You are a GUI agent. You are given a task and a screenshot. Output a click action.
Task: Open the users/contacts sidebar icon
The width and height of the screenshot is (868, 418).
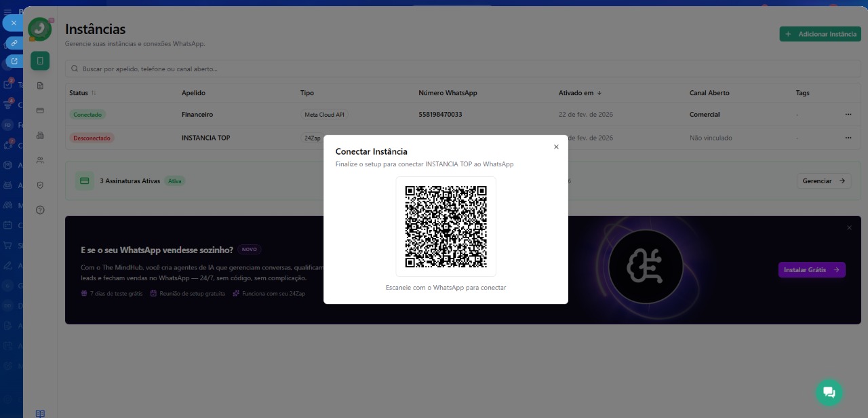tap(40, 160)
